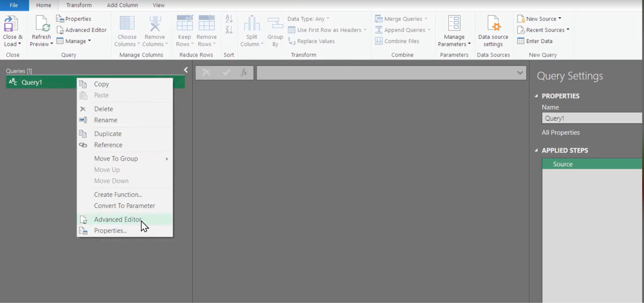644x303 pixels.
Task: Collapse the Queries pane with the arrow
Action: pyautogui.click(x=186, y=70)
